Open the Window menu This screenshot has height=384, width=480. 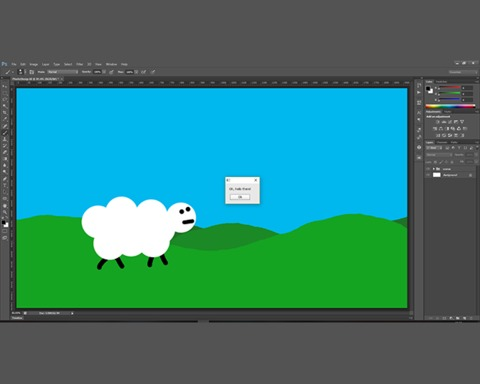click(x=111, y=64)
